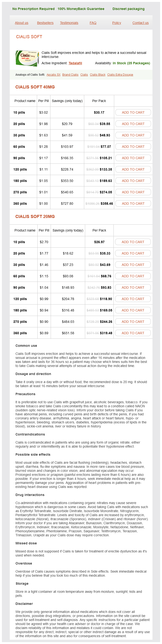Add 360 pills of 40mg to cart
This screenshot has width=162, height=644.
[x=133, y=204]
